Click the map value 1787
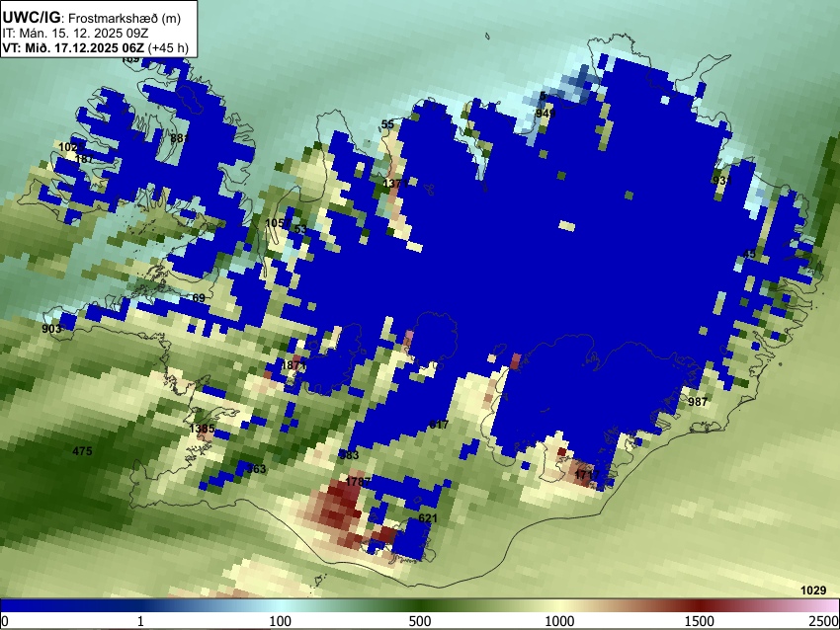The image size is (840, 630). [x=358, y=482]
